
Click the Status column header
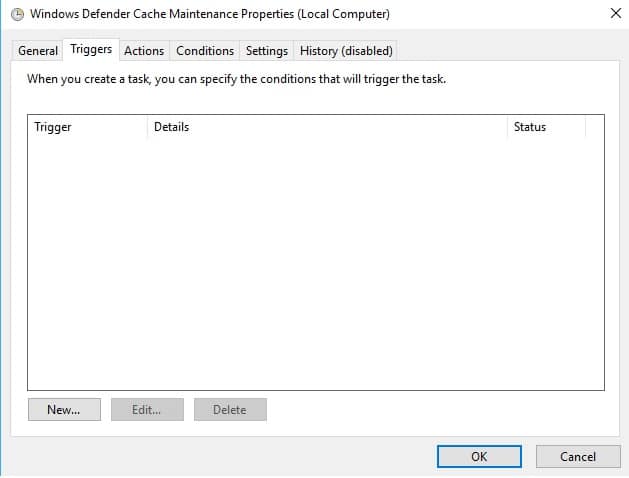(545, 127)
